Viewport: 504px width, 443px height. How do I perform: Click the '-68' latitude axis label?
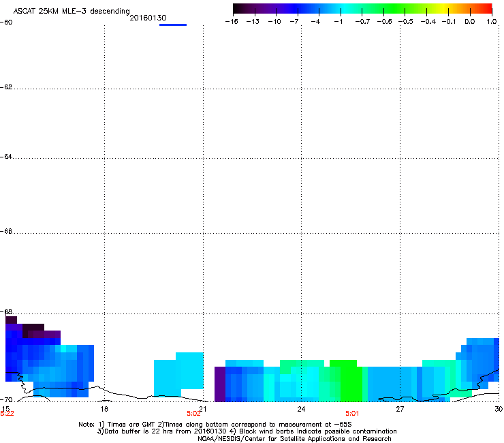tap(6, 311)
